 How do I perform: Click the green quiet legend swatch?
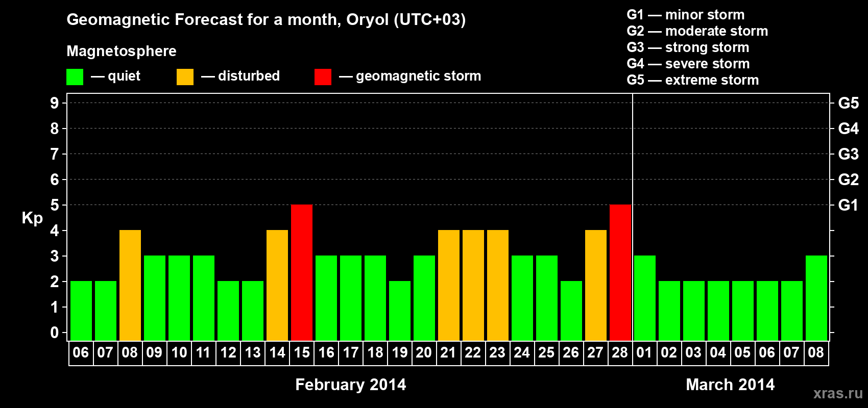point(75,77)
